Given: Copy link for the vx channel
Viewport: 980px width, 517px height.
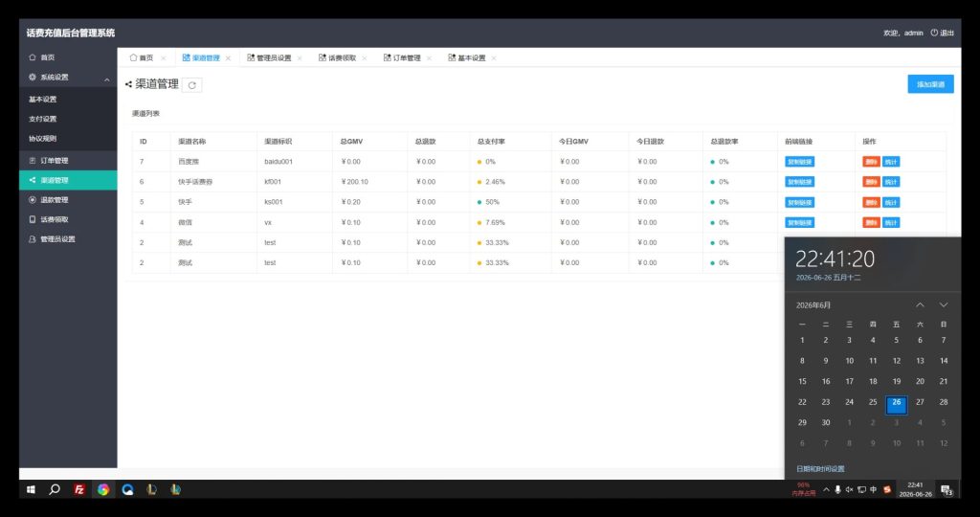Looking at the screenshot, I should click(799, 222).
